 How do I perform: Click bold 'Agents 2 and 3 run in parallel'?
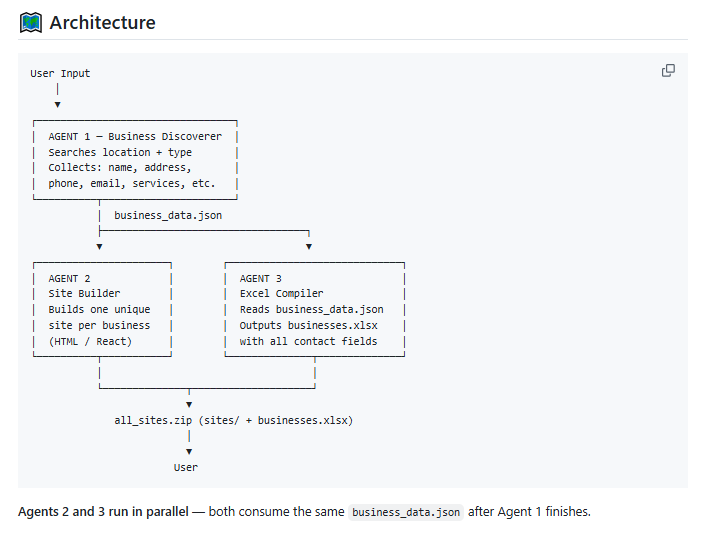[103, 511]
